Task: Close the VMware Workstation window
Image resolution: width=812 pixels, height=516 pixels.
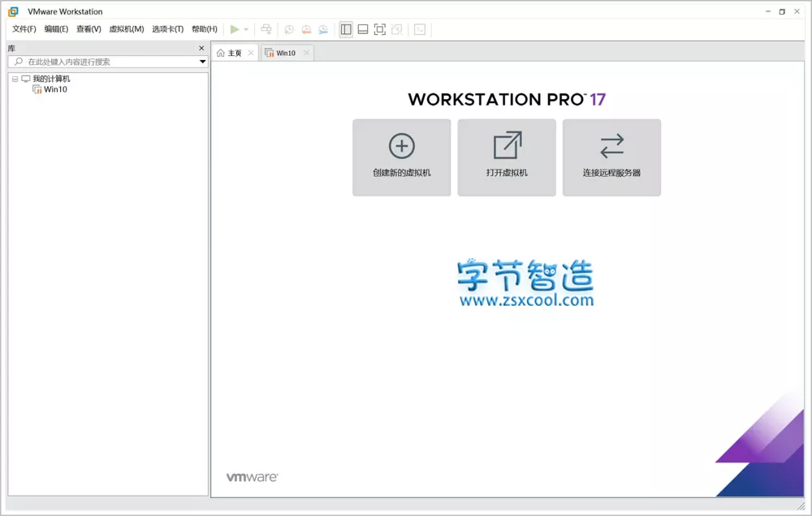Action: (x=797, y=11)
